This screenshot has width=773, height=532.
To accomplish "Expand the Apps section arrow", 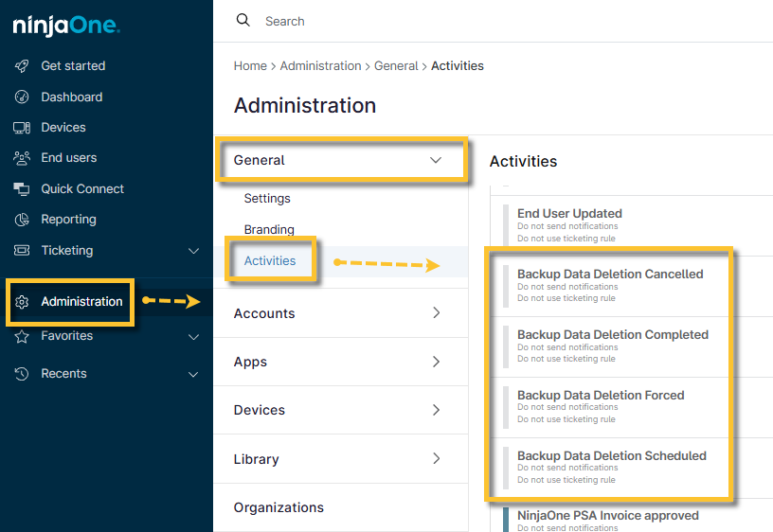I will coord(436,362).
